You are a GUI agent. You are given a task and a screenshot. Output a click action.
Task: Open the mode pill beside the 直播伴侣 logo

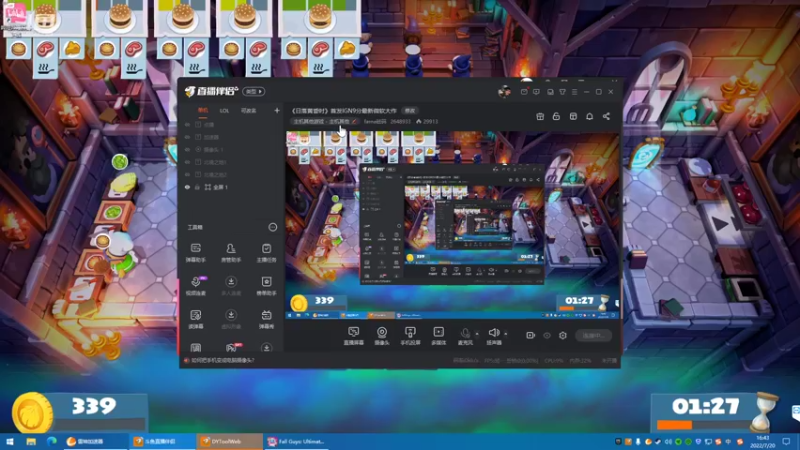point(254,91)
